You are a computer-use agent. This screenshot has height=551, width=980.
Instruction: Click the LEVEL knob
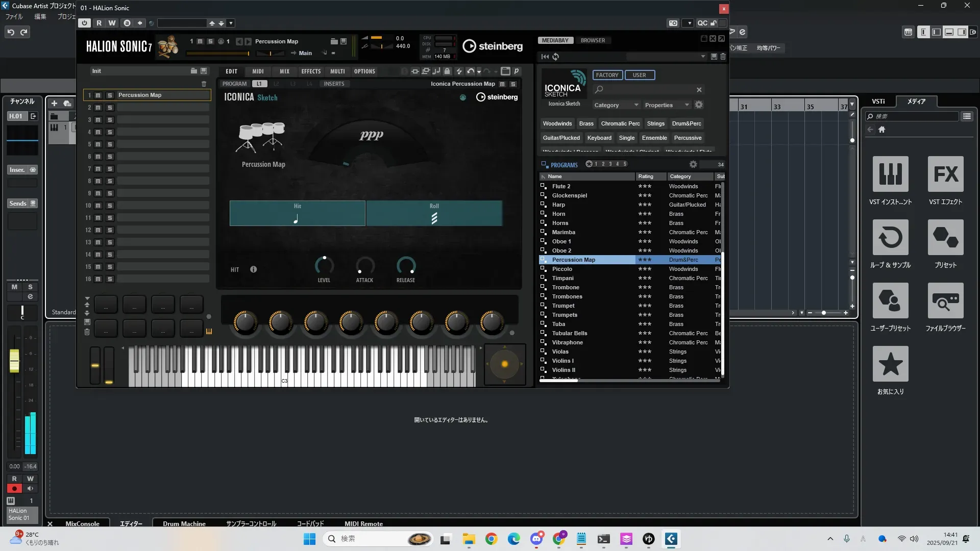(x=324, y=265)
